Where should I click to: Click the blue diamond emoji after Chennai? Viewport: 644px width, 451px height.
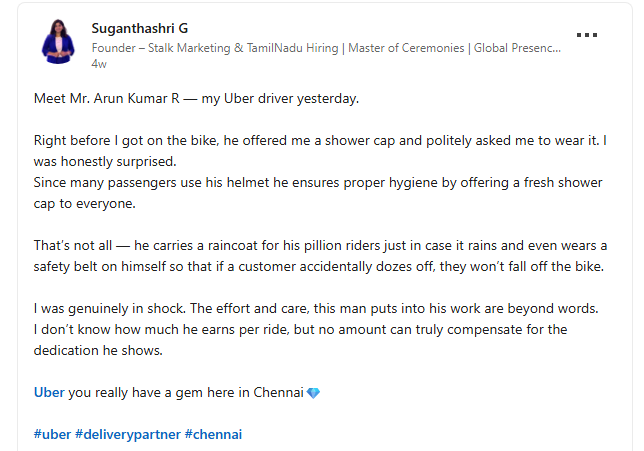(x=313, y=393)
